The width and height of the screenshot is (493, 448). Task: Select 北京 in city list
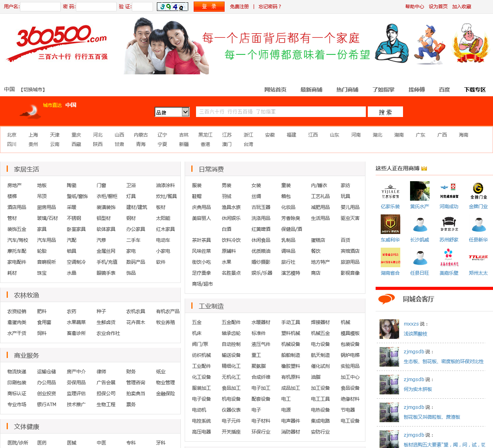click(12, 135)
